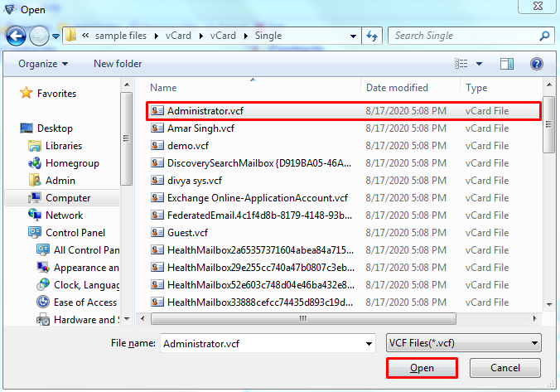Click the New folder button

point(118,64)
